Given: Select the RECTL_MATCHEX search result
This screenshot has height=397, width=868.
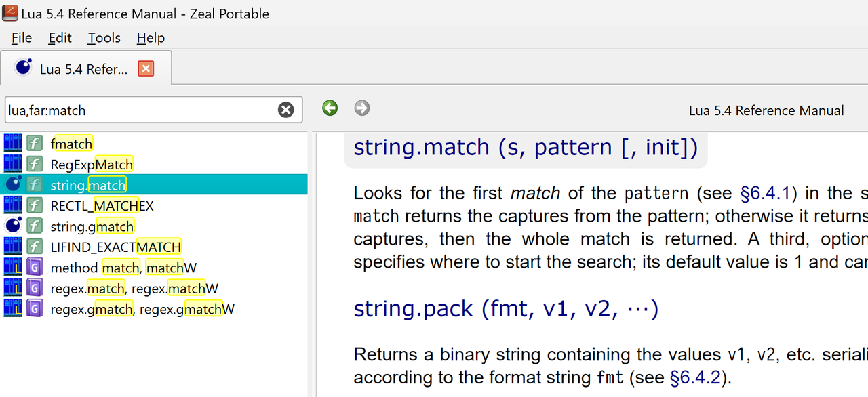Looking at the screenshot, I should click(154, 205).
